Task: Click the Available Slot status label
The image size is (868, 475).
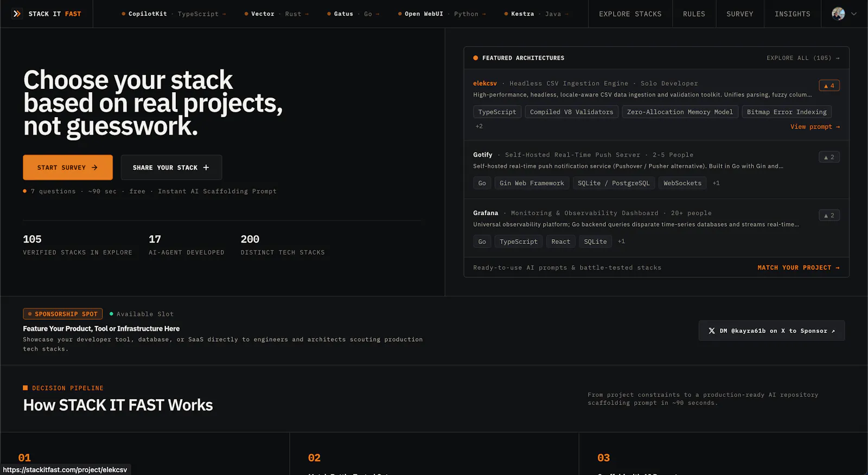Action: tap(142, 314)
